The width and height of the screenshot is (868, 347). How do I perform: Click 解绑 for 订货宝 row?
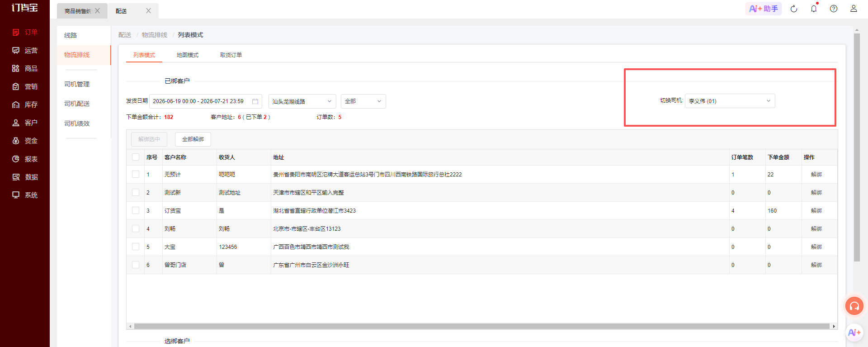[x=816, y=210]
